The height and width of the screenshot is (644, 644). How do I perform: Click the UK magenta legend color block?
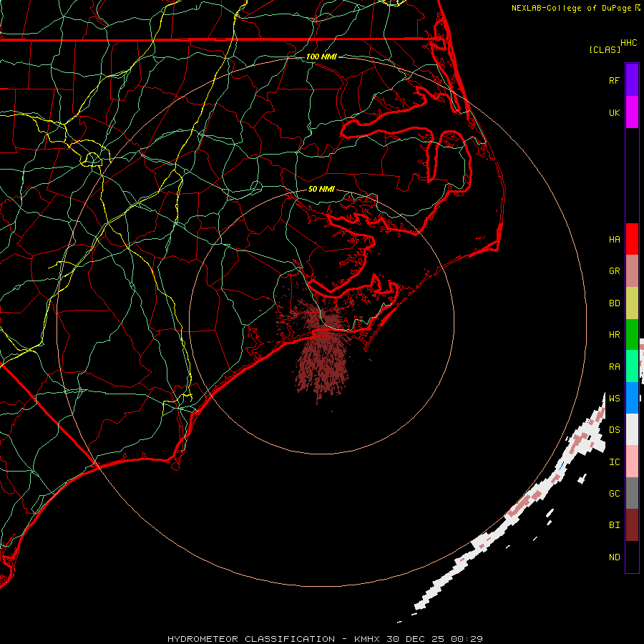click(632, 112)
